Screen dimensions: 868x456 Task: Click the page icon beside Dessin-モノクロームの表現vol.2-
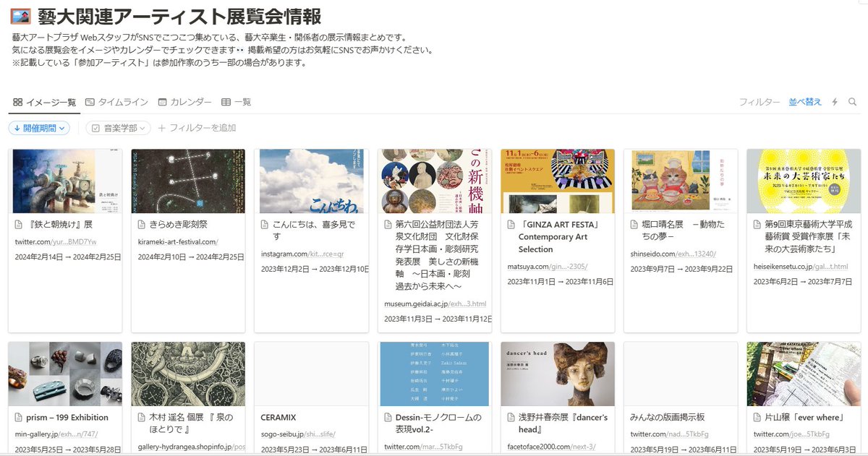click(388, 418)
